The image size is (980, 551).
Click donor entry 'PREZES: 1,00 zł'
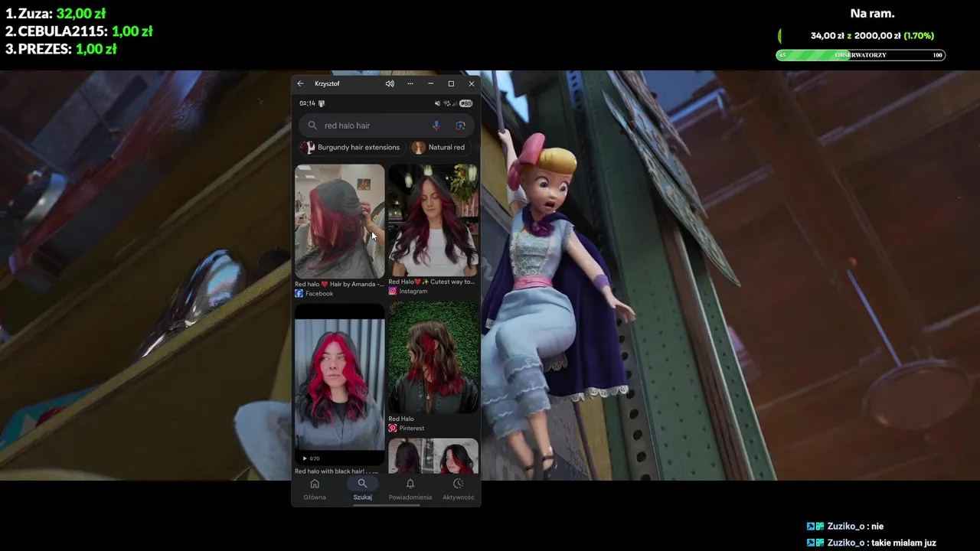point(60,49)
